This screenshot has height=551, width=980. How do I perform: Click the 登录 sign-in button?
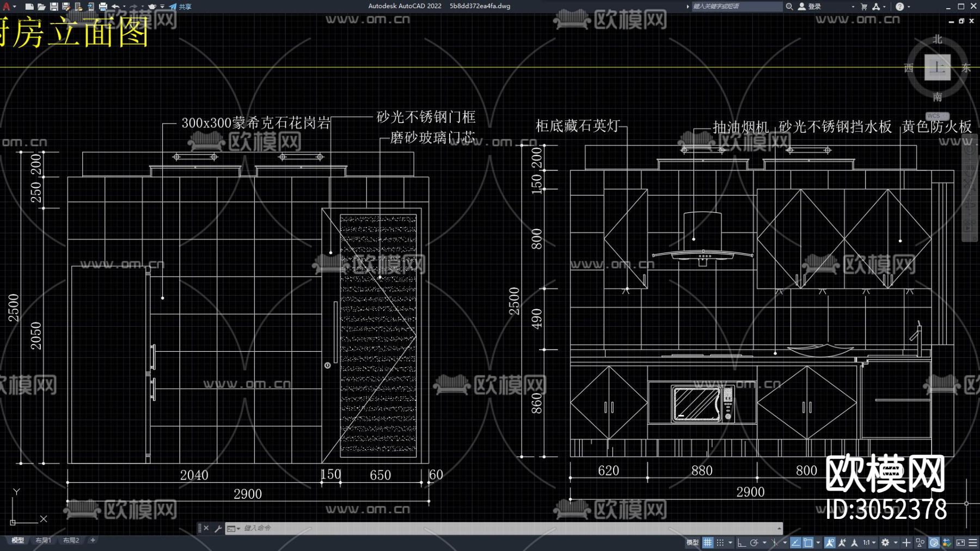[810, 7]
